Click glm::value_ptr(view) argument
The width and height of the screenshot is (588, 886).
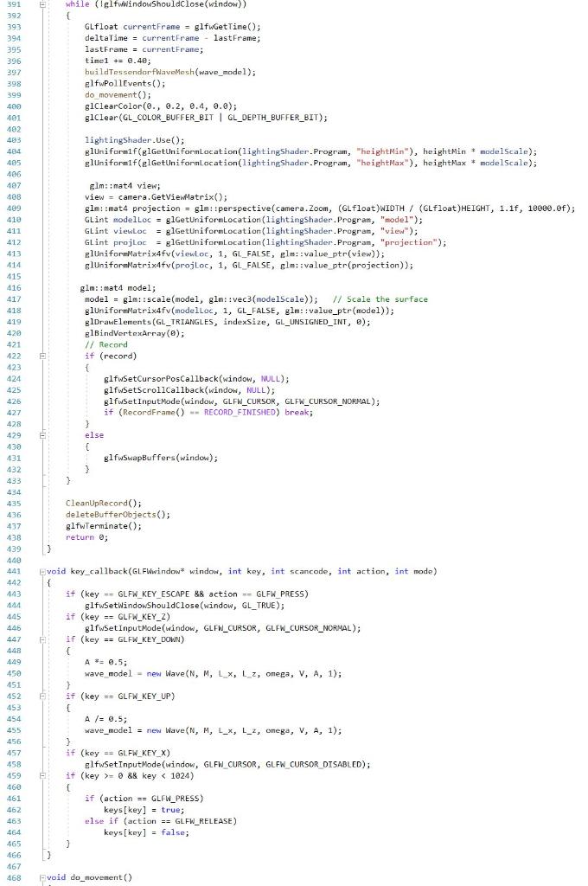pyautogui.click(x=329, y=254)
